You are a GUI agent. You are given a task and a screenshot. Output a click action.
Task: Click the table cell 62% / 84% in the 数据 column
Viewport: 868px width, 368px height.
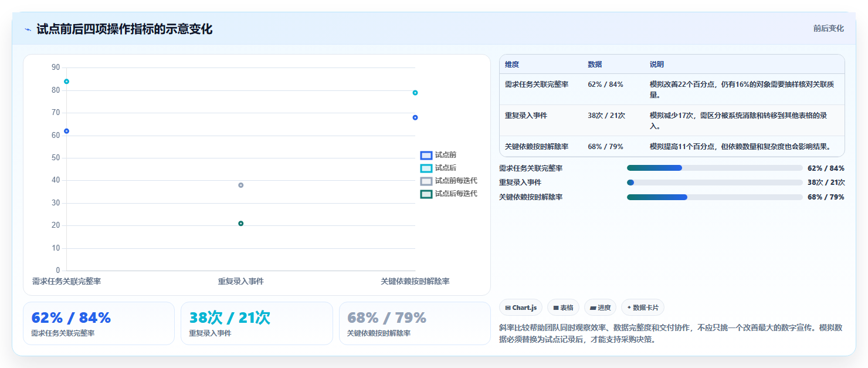605,85
